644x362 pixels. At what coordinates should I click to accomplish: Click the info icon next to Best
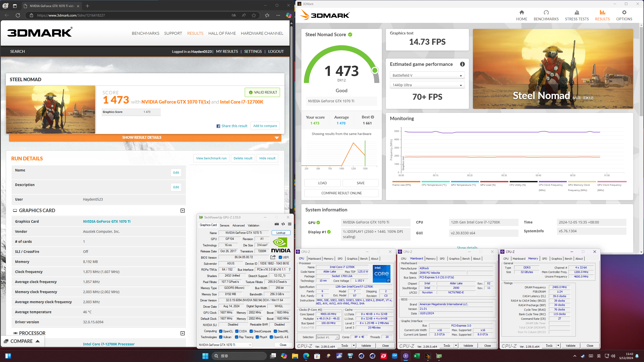(x=372, y=117)
